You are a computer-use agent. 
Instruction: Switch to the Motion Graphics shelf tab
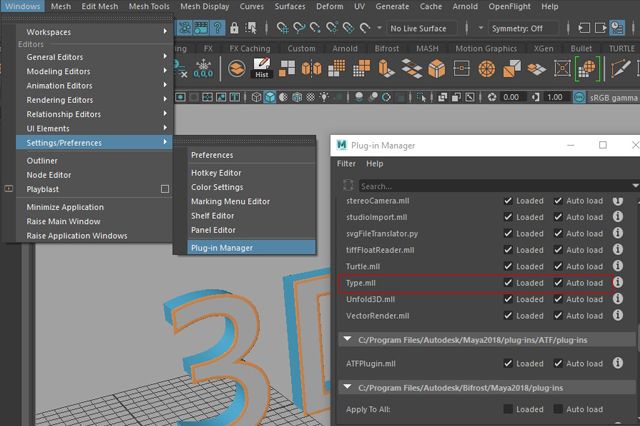tap(486, 48)
